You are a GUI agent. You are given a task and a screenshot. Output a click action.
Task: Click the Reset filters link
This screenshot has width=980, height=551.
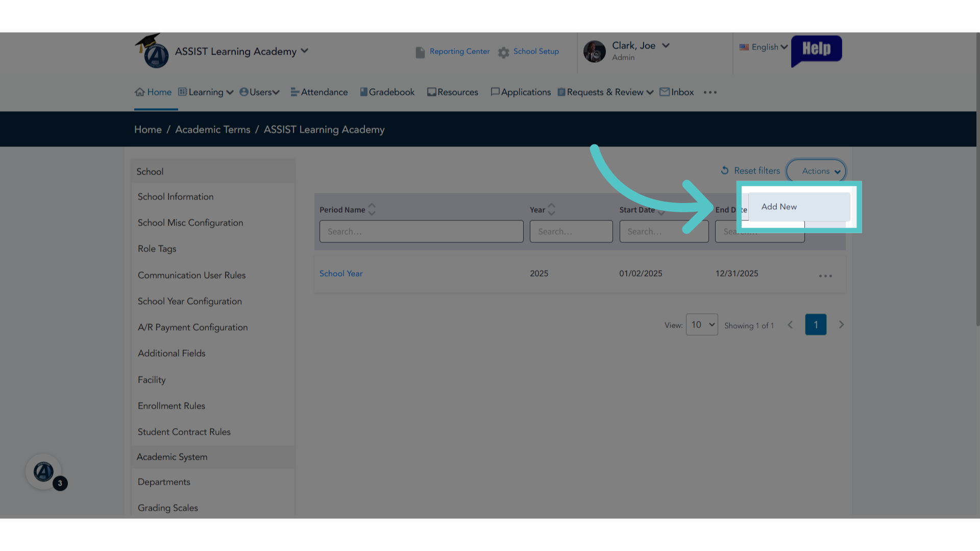coord(757,170)
